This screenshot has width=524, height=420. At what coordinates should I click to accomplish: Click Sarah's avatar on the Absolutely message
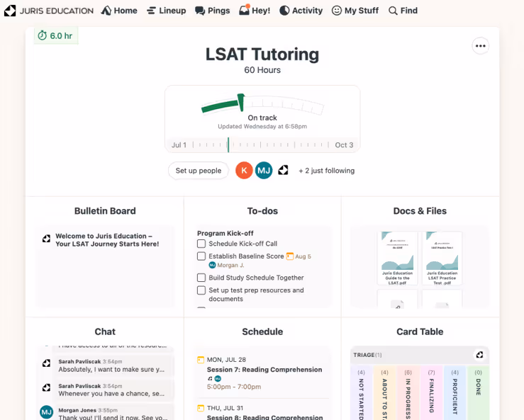tap(47, 363)
